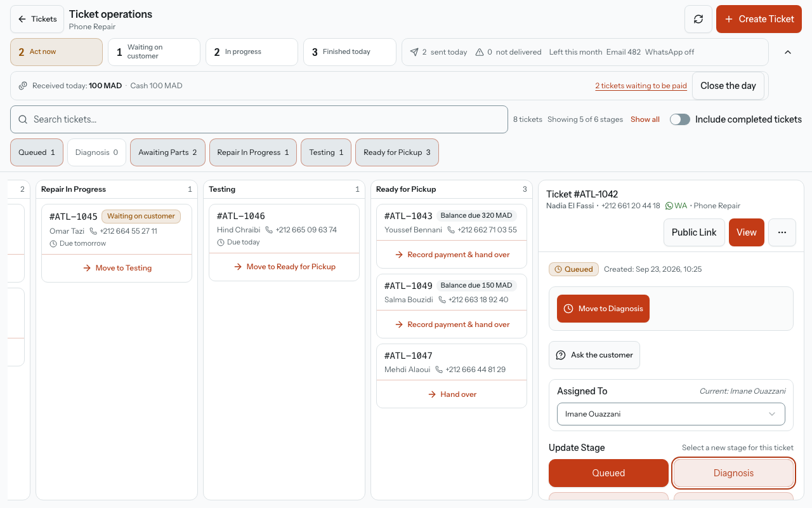Toggle the Diagnosis stage filter chip

(x=96, y=152)
